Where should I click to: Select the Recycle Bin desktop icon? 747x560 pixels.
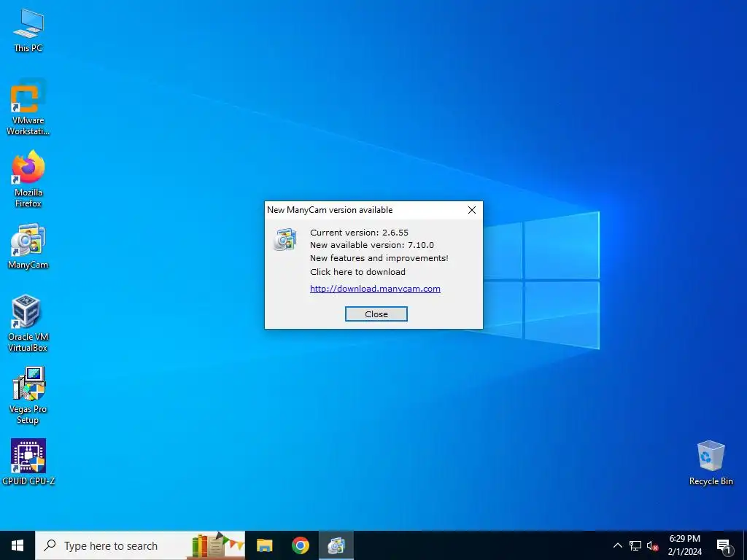(x=711, y=463)
